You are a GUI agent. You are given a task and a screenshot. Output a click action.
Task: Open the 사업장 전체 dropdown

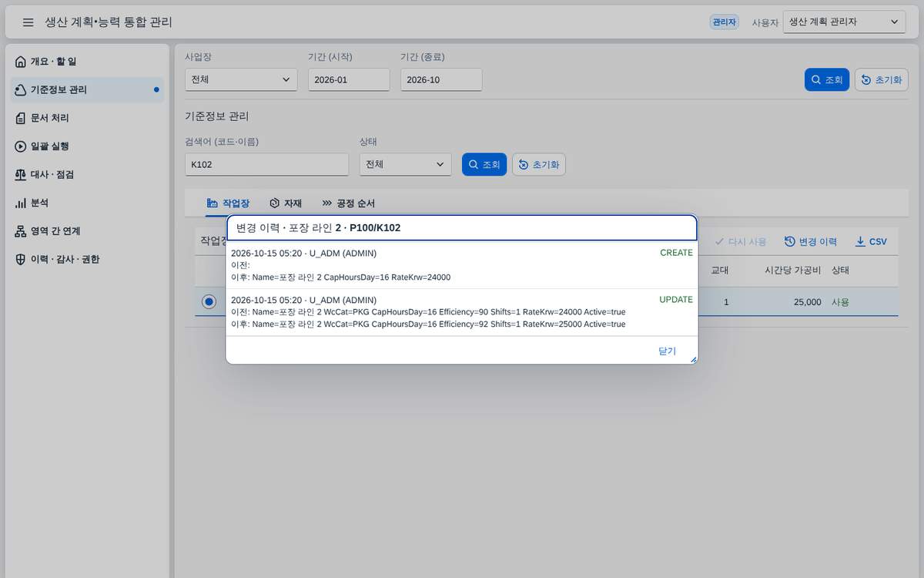coord(241,79)
